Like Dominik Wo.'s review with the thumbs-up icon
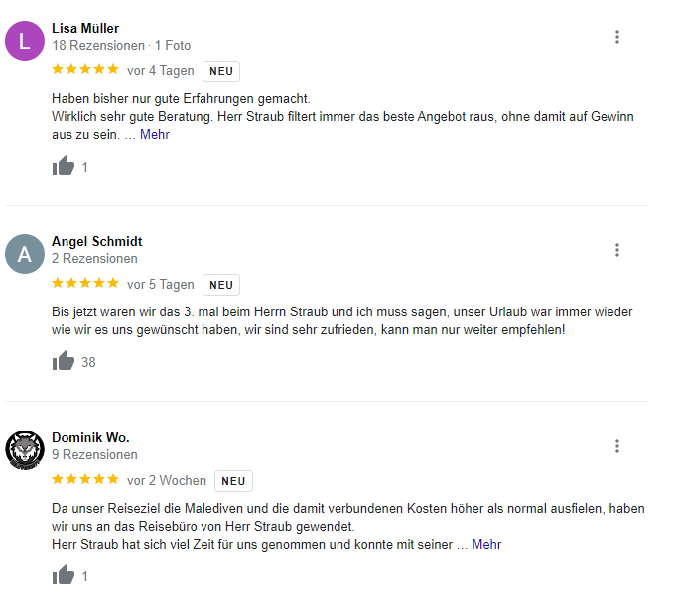 (64, 575)
